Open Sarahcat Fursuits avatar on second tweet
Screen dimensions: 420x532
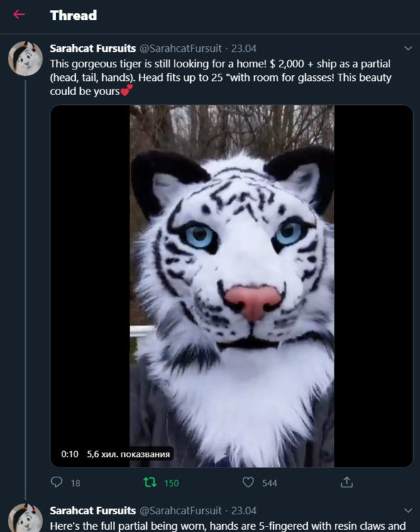pos(25,518)
